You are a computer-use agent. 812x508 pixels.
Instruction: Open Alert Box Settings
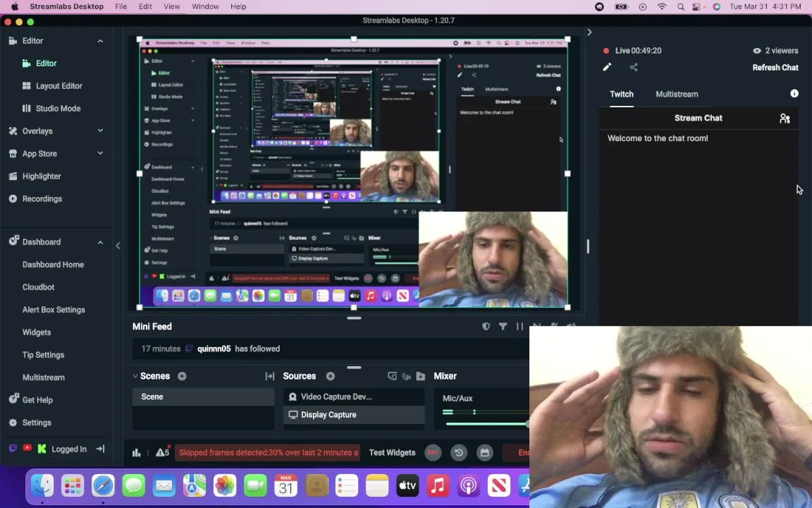coord(54,310)
